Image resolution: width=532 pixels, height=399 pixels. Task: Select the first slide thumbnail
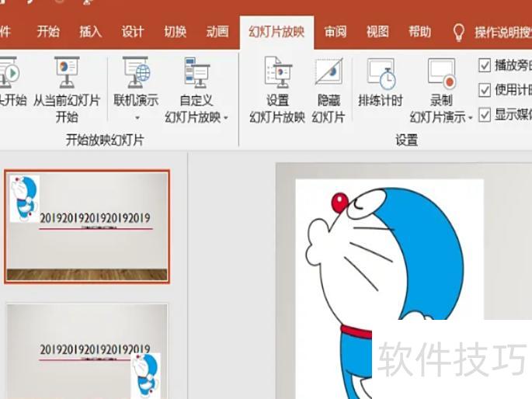click(87, 227)
